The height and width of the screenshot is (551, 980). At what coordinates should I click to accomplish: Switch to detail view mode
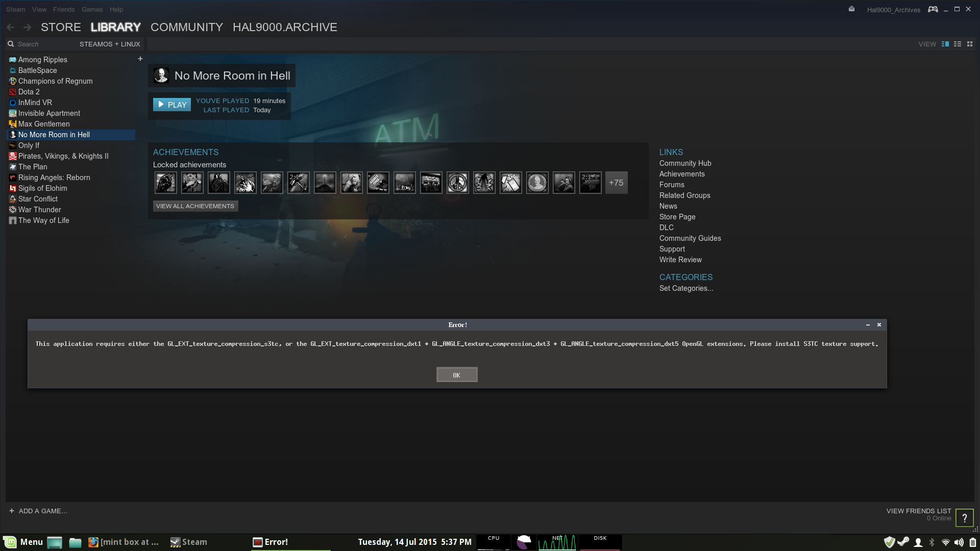pyautogui.click(x=945, y=44)
